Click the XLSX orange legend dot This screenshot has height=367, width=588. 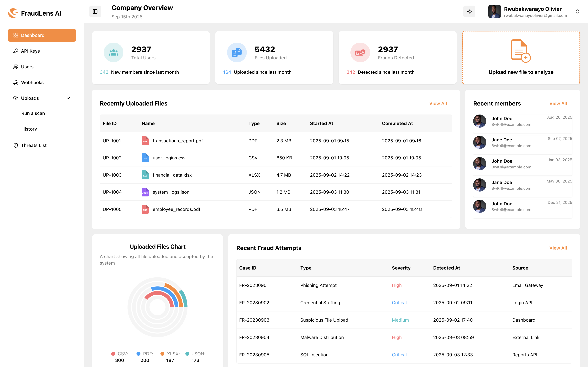[162, 354]
